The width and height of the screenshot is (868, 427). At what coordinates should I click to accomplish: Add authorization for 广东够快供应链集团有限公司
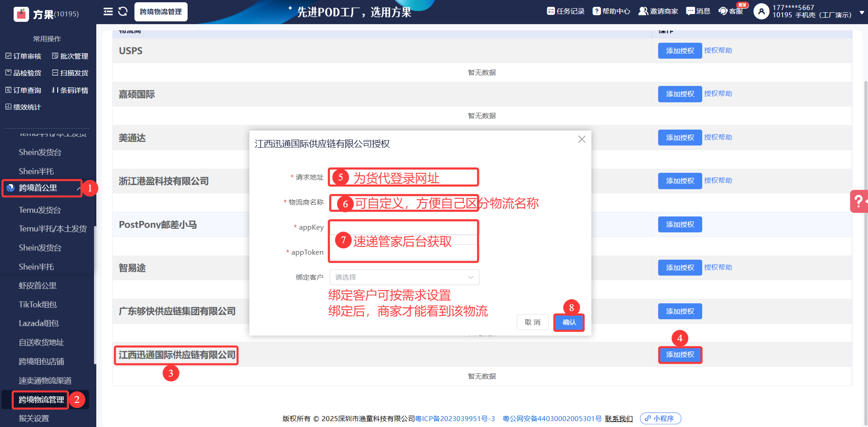point(680,311)
